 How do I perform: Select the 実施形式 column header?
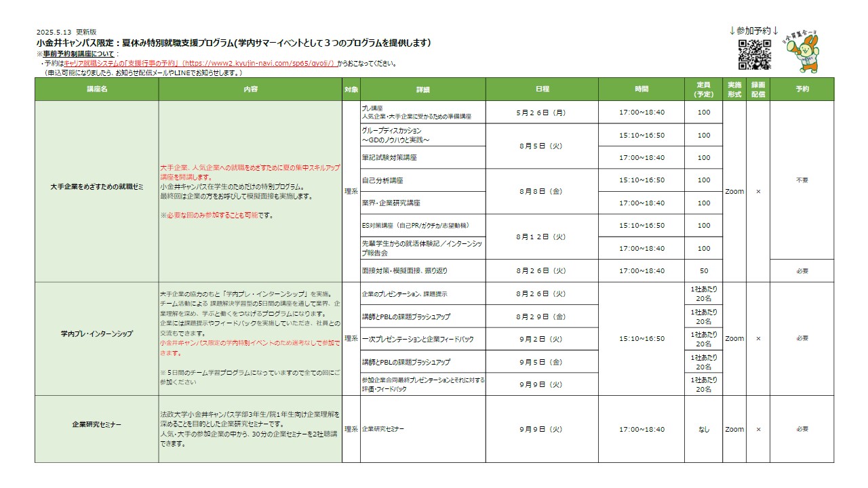pyautogui.click(x=734, y=89)
